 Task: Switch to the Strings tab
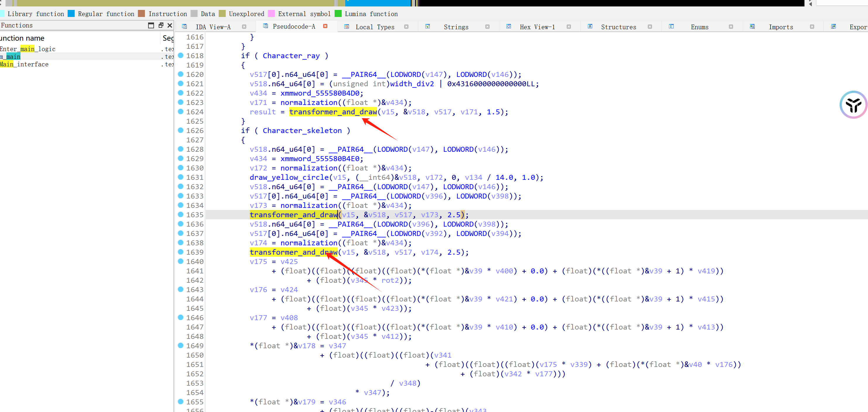pos(456,27)
